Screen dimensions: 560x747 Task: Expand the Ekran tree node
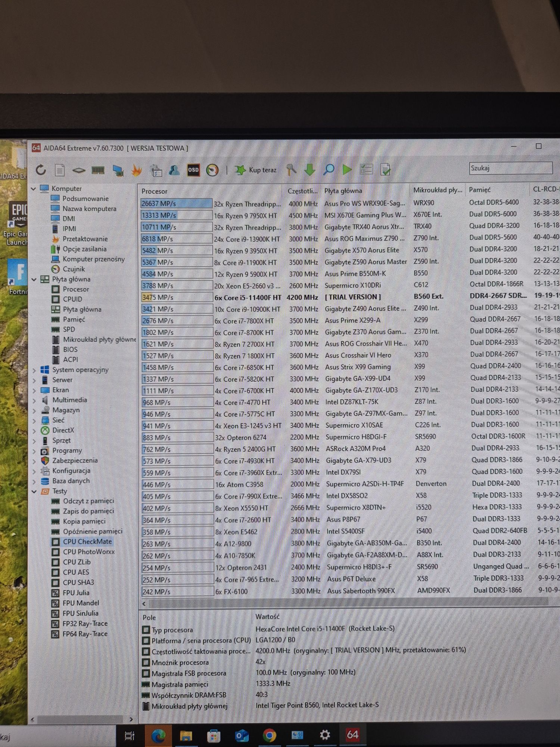(34, 390)
